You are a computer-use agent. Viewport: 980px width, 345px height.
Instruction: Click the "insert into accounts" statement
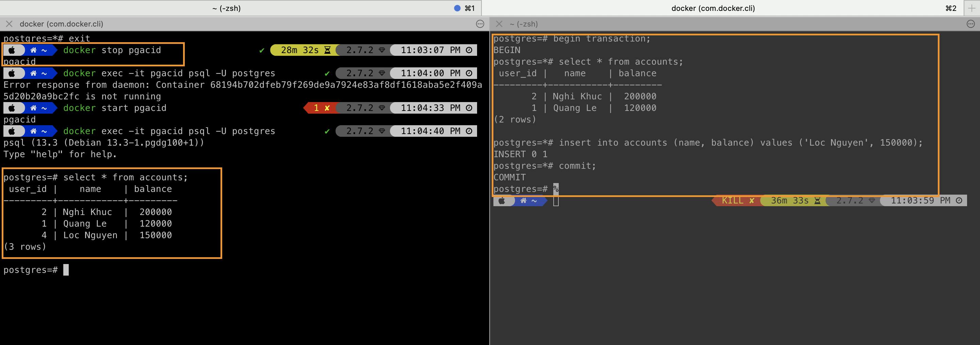pyautogui.click(x=741, y=143)
